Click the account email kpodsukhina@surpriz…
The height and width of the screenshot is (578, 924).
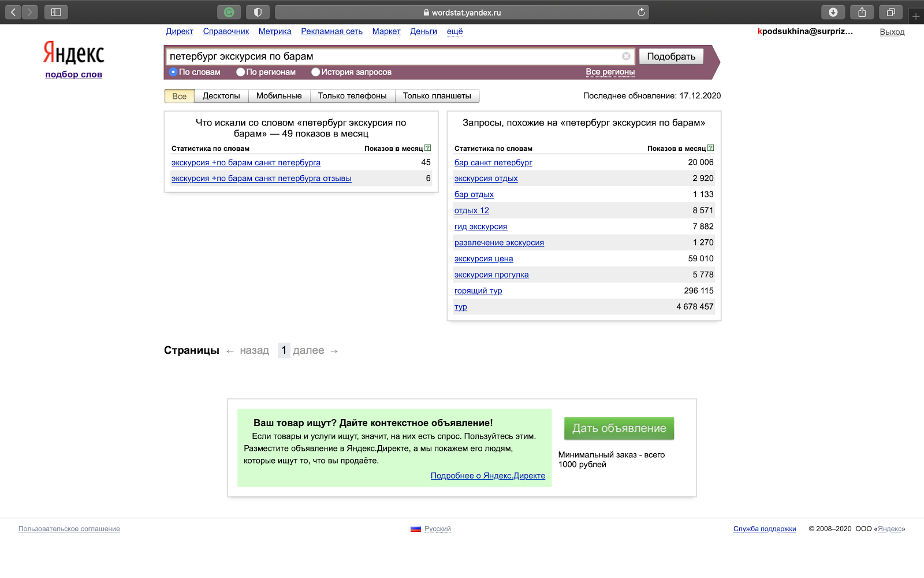tap(806, 31)
